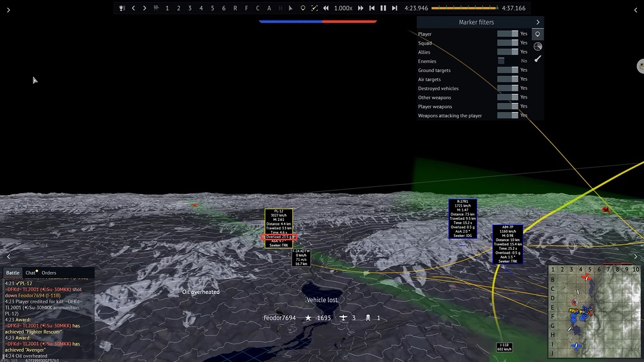Open the Orders tab
Screen dimensions: 644x362
pos(49,272)
